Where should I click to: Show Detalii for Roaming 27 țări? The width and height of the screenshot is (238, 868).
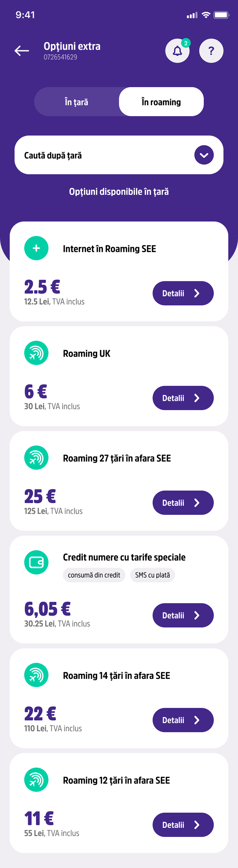(183, 503)
